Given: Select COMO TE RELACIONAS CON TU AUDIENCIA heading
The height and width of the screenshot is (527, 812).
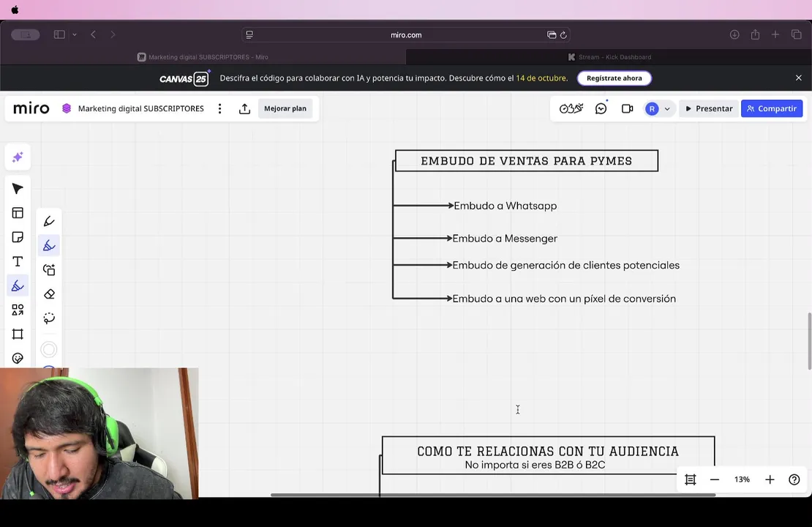Looking at the screenshot, I should (x=548, y=452).
